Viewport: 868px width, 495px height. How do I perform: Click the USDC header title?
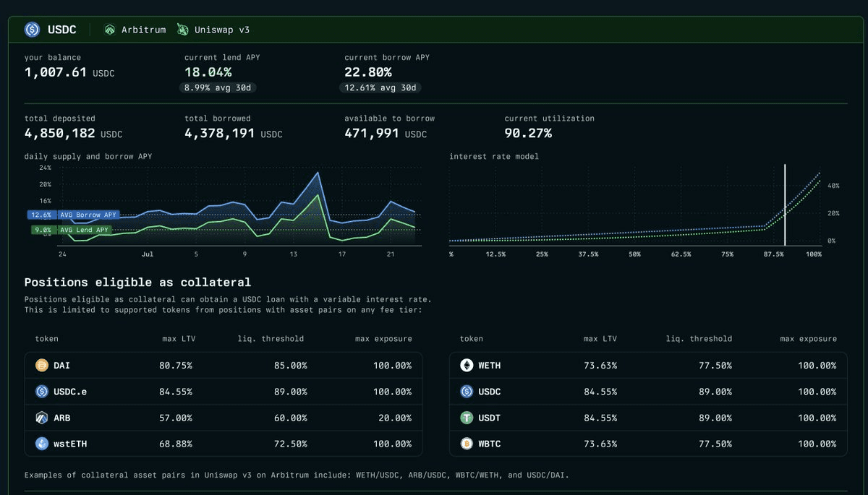(x=61, y=30)
